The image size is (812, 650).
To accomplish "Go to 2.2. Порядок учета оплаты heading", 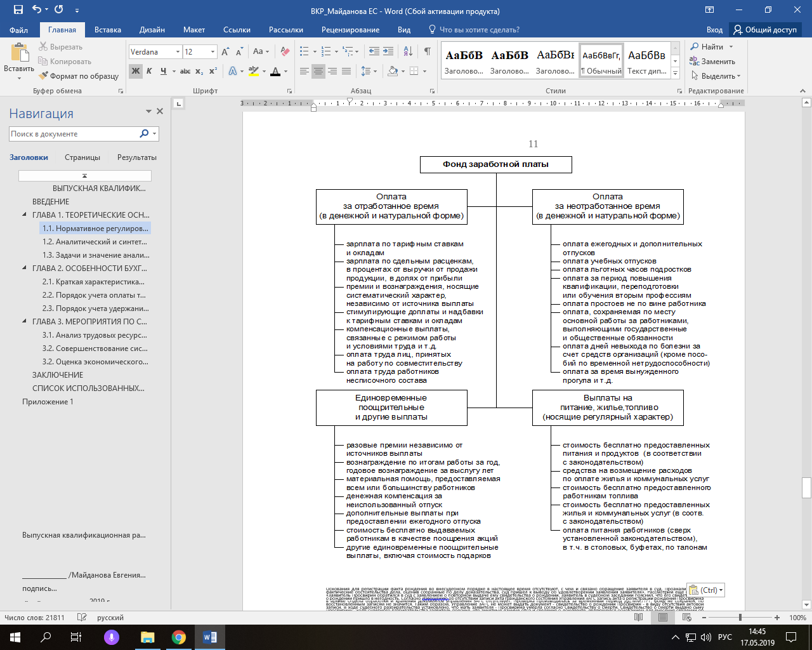I will pos(94,295).
